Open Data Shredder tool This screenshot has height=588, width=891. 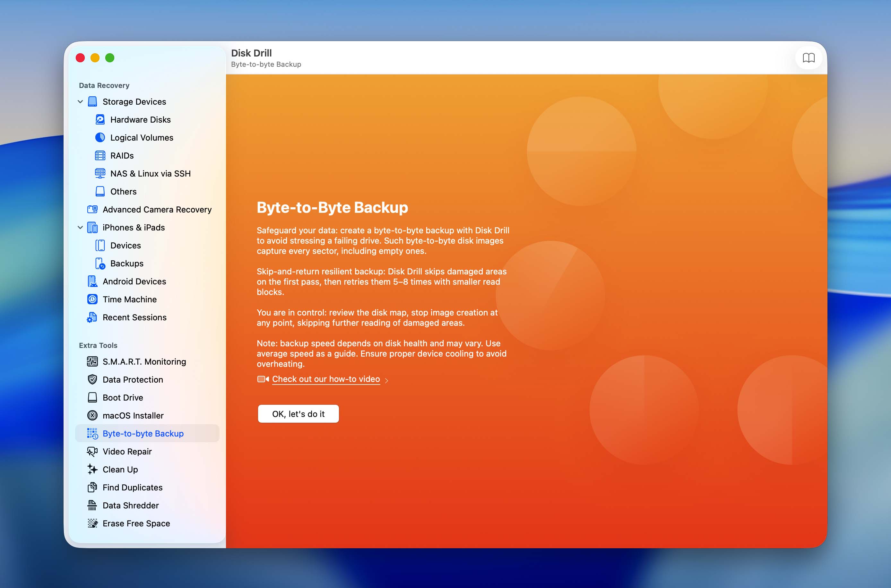147,506
